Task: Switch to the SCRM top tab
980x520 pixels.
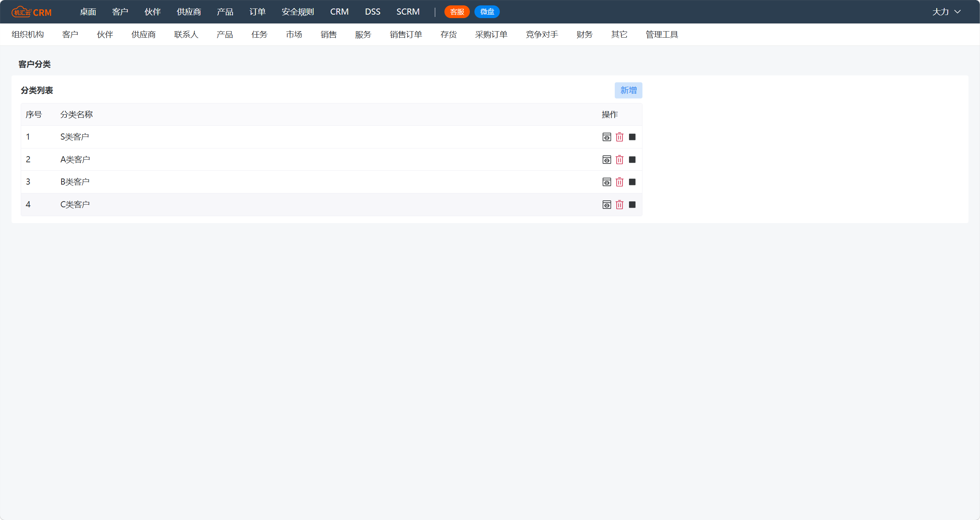Action: coord(408,12)
